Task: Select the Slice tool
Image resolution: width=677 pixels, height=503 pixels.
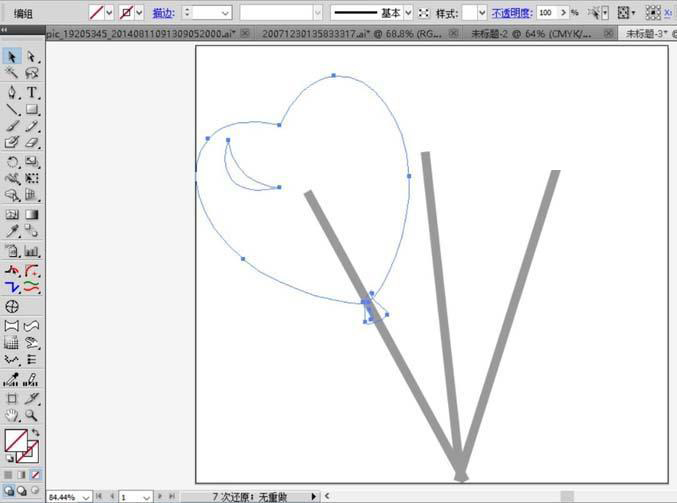Action: [x=32, y=399]
